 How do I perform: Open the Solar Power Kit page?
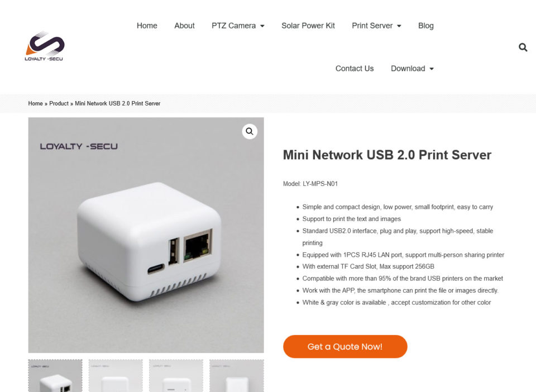[308, 26]
